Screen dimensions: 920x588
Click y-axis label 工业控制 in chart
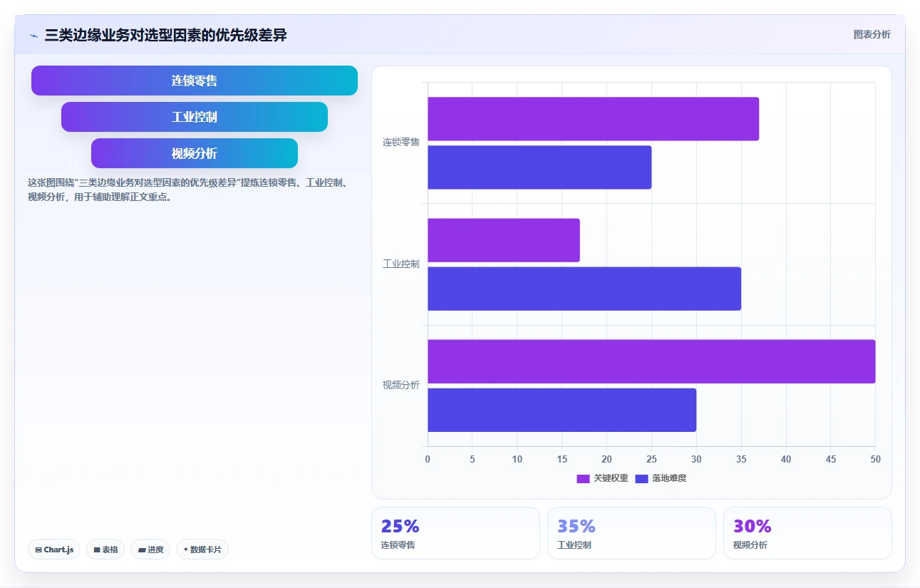click(401, 264)
